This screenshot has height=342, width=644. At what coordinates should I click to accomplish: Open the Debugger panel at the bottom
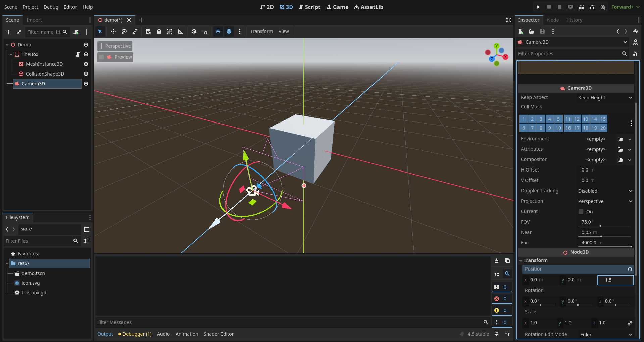pyautogui.click(x=135, y=334)
